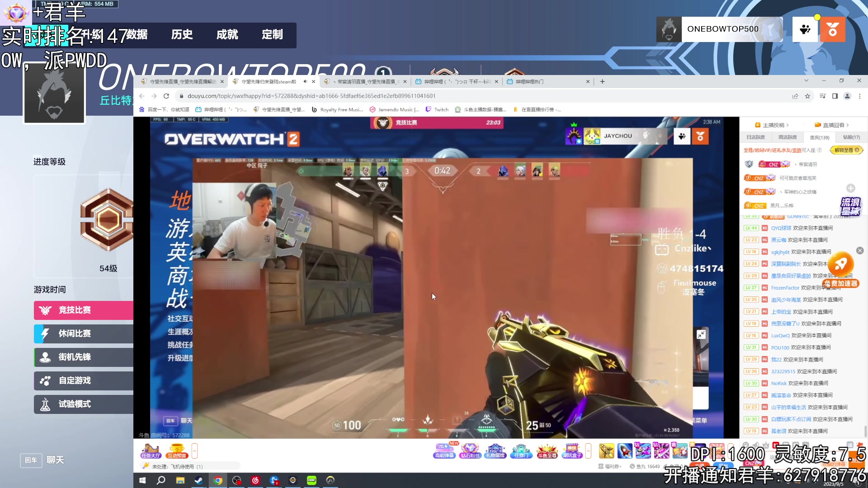Select 周活跃度 ranking tab
Screen dimensions: 868x488
point(788,137)
